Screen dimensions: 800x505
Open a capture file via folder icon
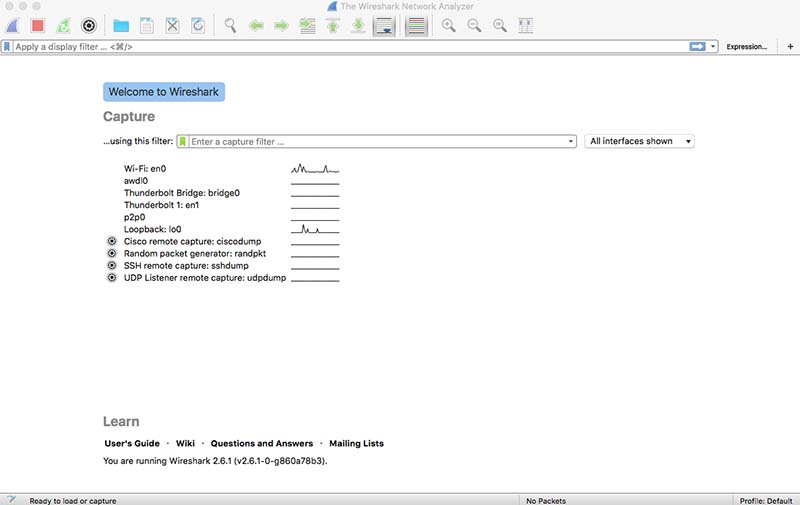(121, 25)
